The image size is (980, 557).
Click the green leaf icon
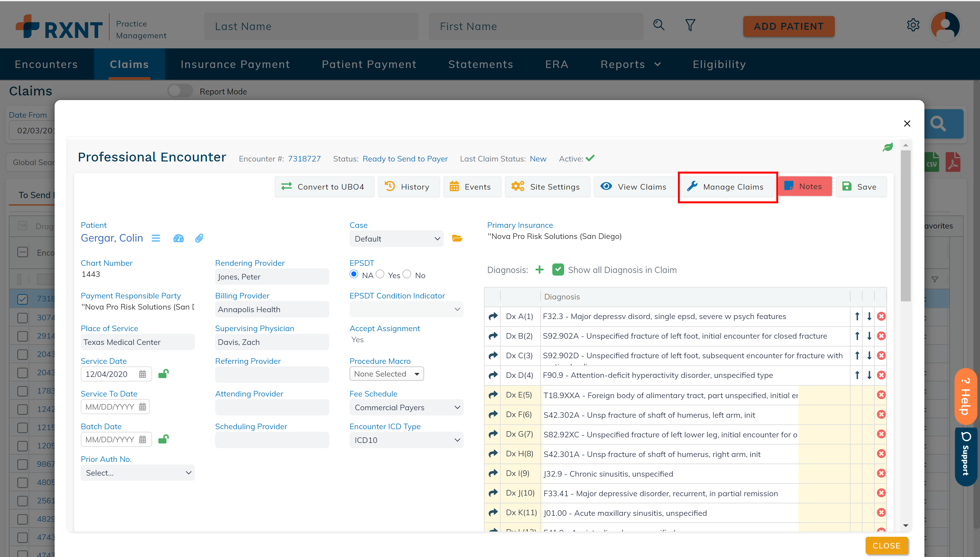(887, 147)
